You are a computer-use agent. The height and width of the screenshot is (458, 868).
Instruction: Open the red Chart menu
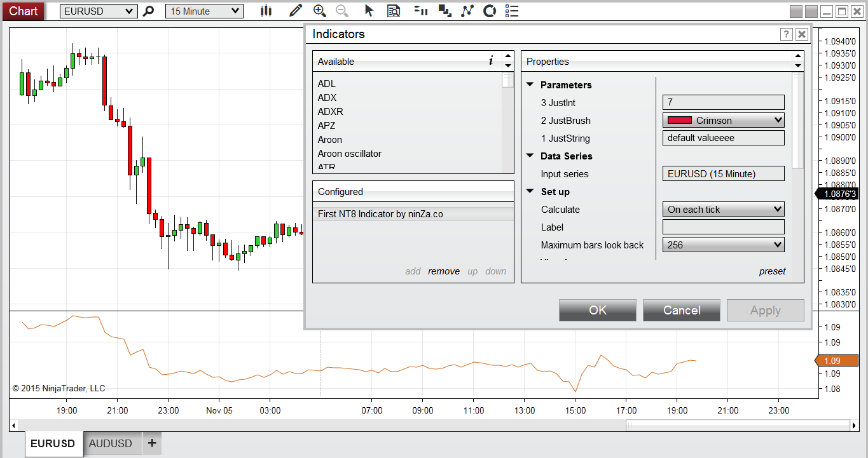click(x=24, y=11)
